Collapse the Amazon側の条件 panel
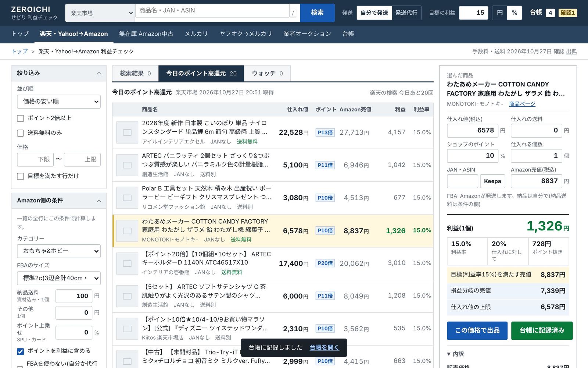588x368 pixels. [x=99, y=201]
